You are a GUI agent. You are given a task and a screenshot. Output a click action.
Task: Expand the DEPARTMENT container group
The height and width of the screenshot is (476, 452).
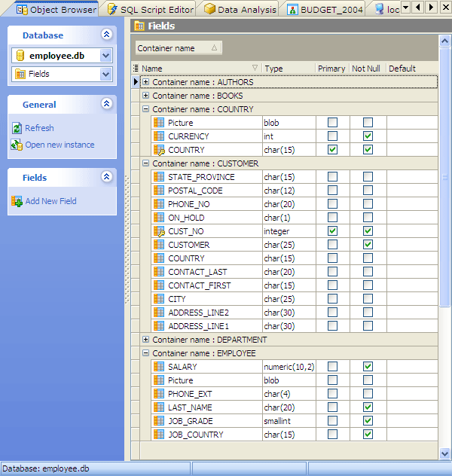[145, 340]
